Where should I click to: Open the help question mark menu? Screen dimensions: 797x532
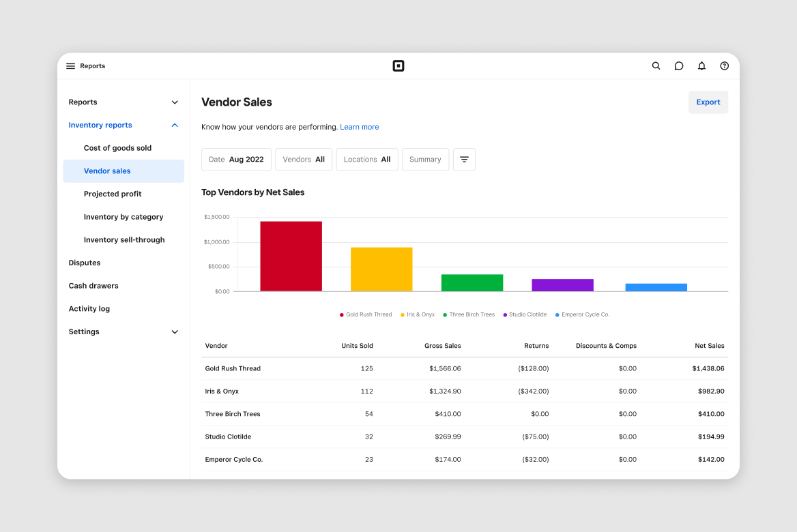(724, 65)
